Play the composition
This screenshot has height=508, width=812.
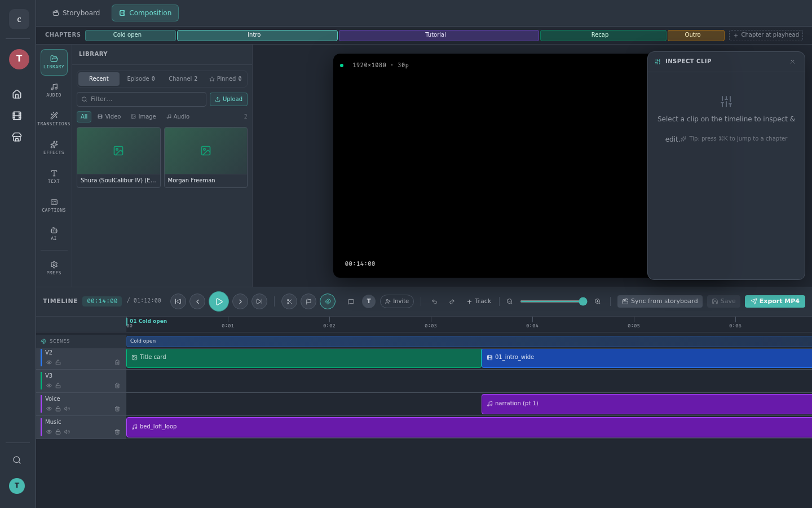(219, 301)
